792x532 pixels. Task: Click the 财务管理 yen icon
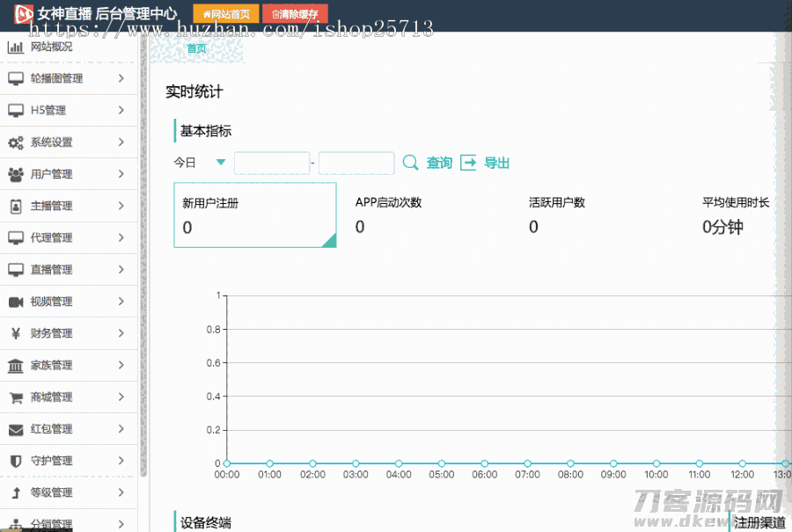click(x=16, y=333)
